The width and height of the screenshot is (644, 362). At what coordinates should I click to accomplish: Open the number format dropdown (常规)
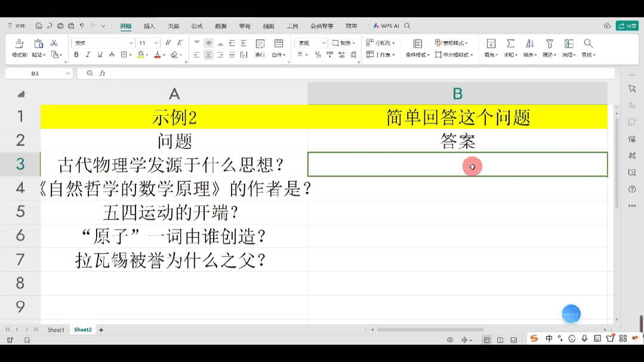pyautogui.click(x=323, y=43)
